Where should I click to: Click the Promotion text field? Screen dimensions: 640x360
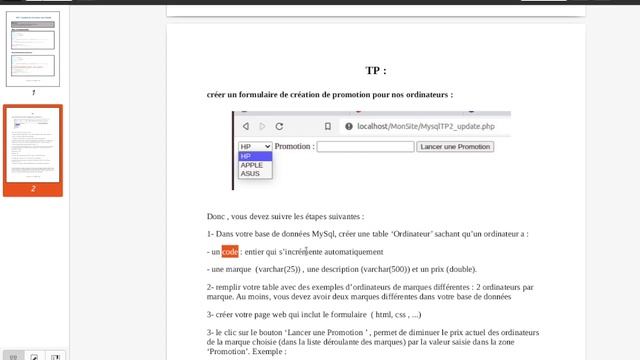tap(365, 147)
